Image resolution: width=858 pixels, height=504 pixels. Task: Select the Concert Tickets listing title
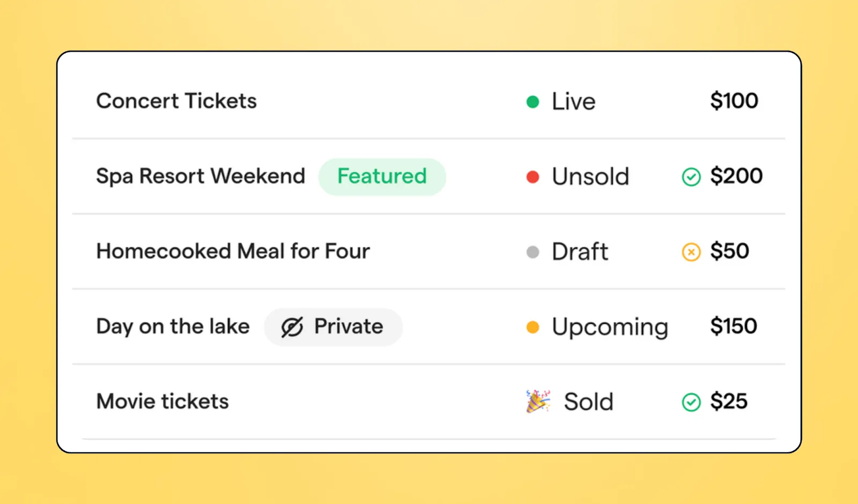[176, 101]
